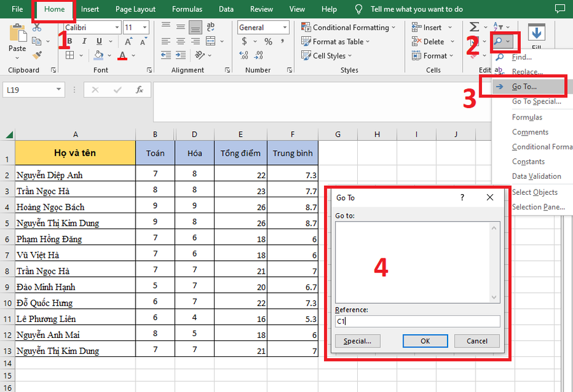Open the Name Box dropdown arrow
Viewport: 573px width, 392px height.
tap(59, 90)
